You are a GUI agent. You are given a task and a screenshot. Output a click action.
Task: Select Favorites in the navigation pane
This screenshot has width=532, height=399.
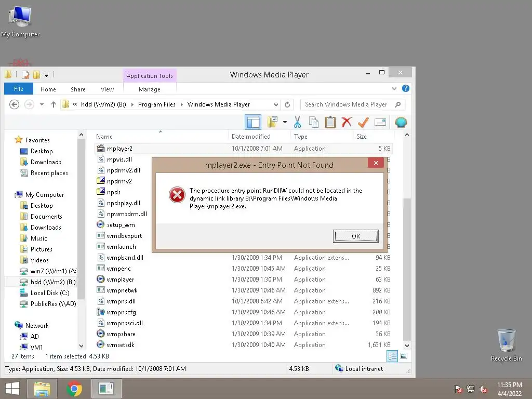coord(37,140)
